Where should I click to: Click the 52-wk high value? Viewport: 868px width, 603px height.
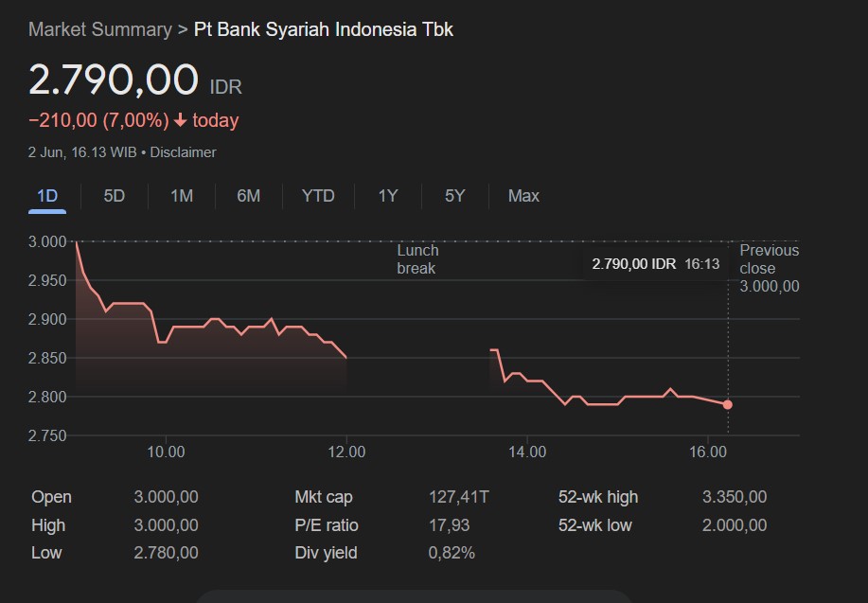(735, 497)
